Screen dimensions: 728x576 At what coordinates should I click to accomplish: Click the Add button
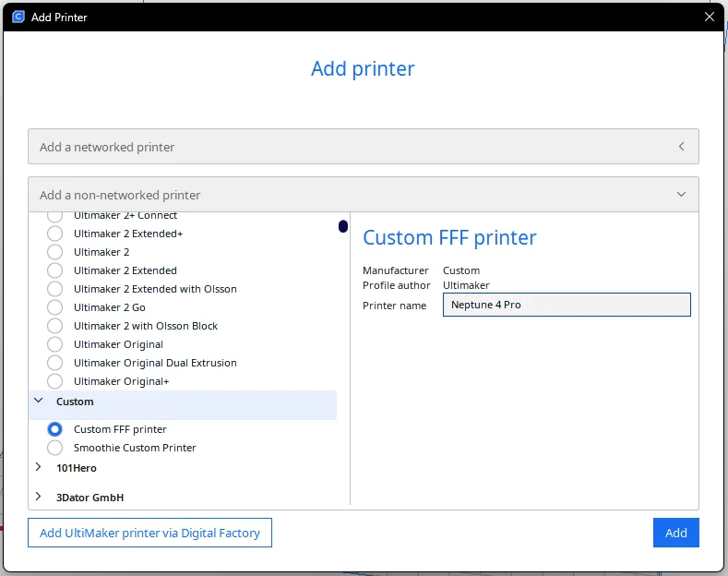676,533
